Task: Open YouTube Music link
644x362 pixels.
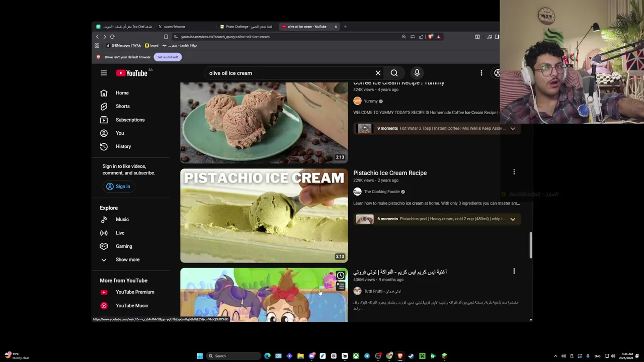Action: pos(131,305)
